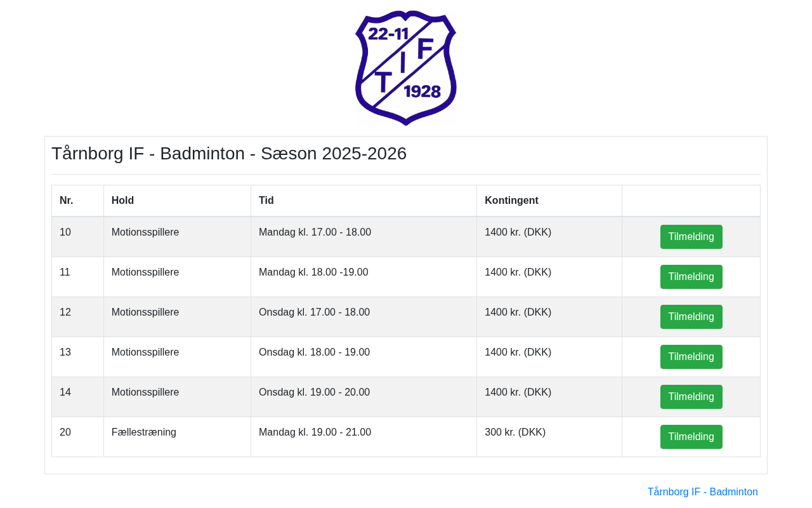
Task: Click the page heading Sæson 2025-2026
Action: pyautogui.click(x=229, y=154)
